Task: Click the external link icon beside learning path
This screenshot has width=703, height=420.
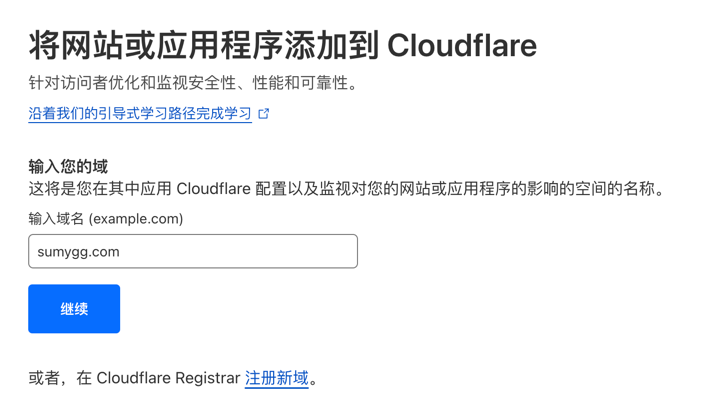Action: 264,114
